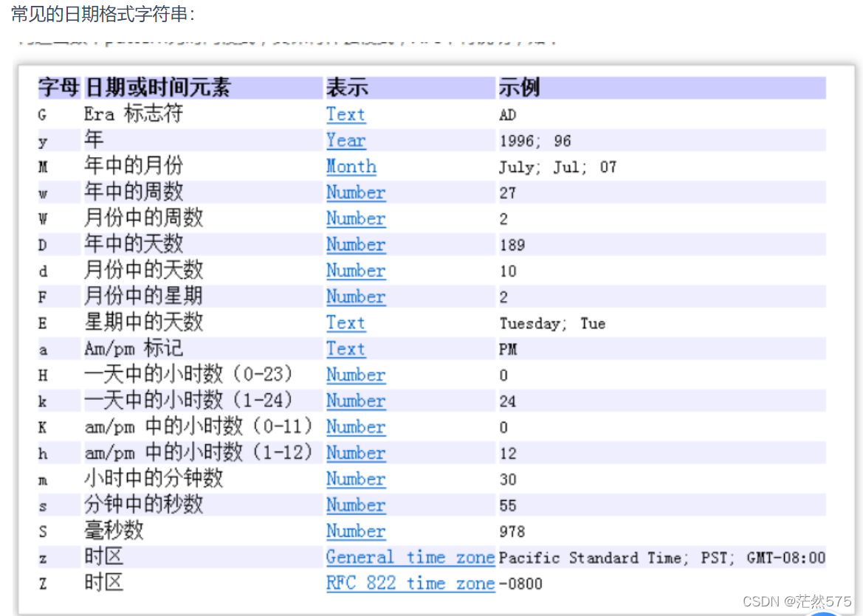Click Number link in the 年中的天数 row

tap(356, 244)
